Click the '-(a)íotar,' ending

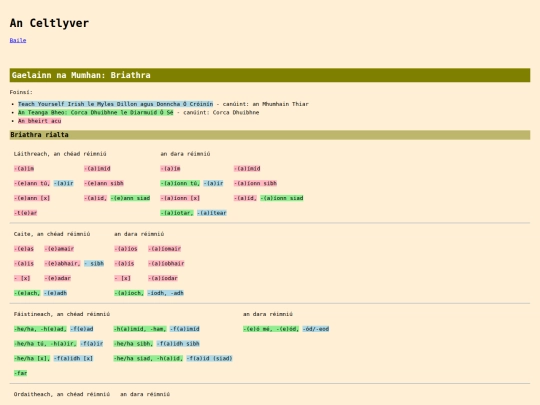coord(177,213)
